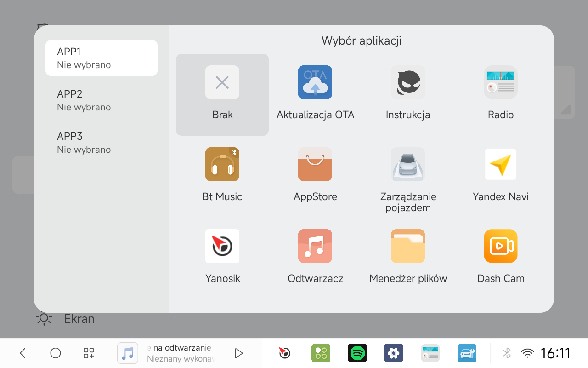Viewport: 588px width, 368px height.
Task: Open settings gear in the dock
Action: tap(393, 353)
